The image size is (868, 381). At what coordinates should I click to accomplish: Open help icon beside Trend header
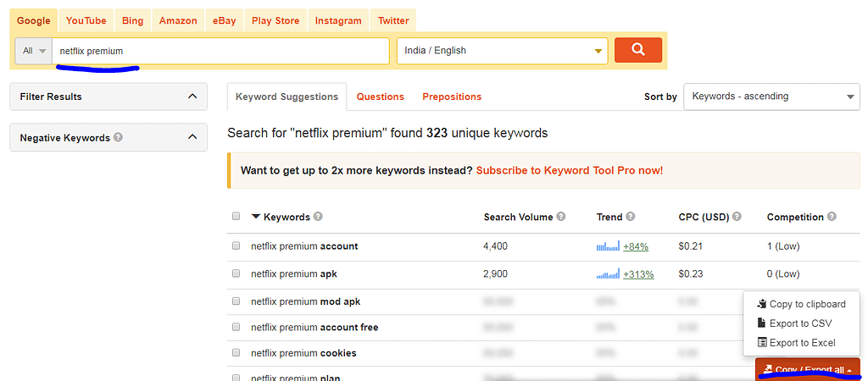630,217
